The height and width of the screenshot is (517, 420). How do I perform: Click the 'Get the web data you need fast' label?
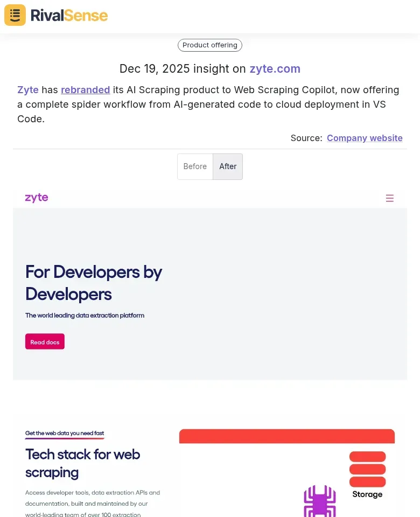pos(65,433)
